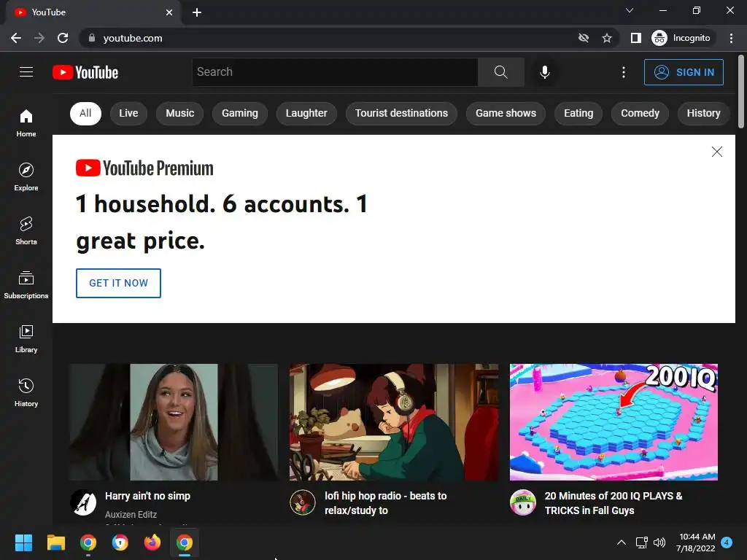747x560 pixels.
Task: Open the Harry ain't no simp thumbnail
Action: click(174, 422)
